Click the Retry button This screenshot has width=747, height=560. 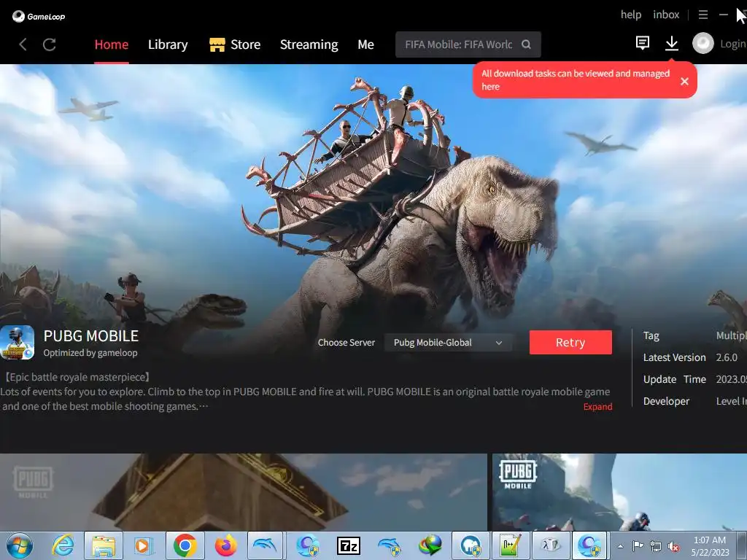pyautogui.click(x=570, y=343)
